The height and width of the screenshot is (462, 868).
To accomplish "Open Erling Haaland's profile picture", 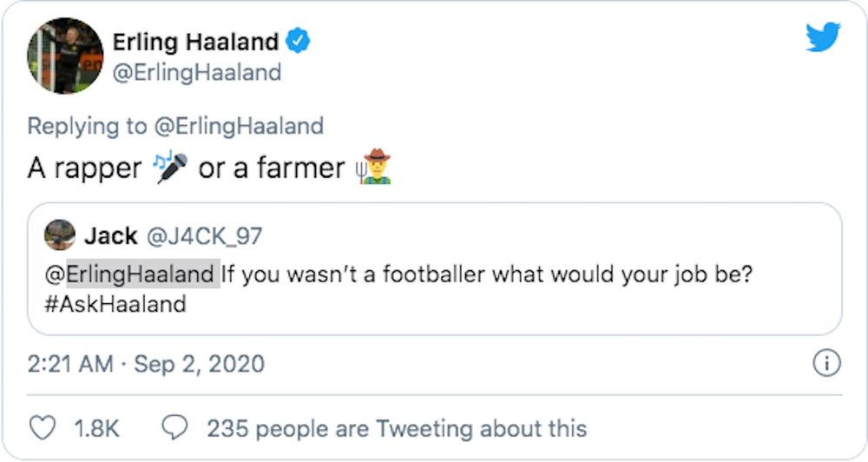I will pos(65,56).
